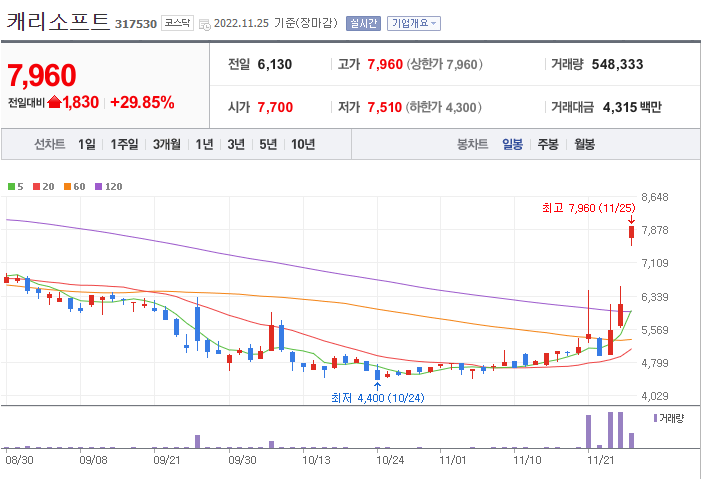701x479 pixels.
Task: Click the 전일 6,130 value
Action: (x=274, y=64)
